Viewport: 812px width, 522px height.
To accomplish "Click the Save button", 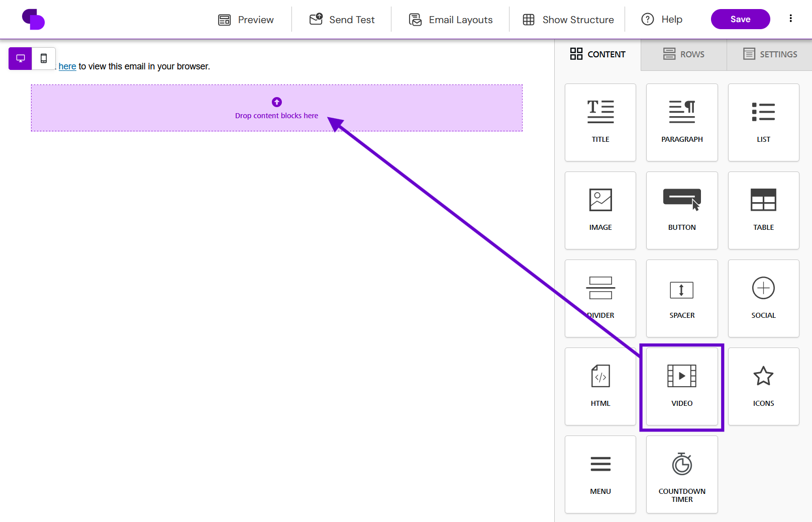I will point(740,19).
